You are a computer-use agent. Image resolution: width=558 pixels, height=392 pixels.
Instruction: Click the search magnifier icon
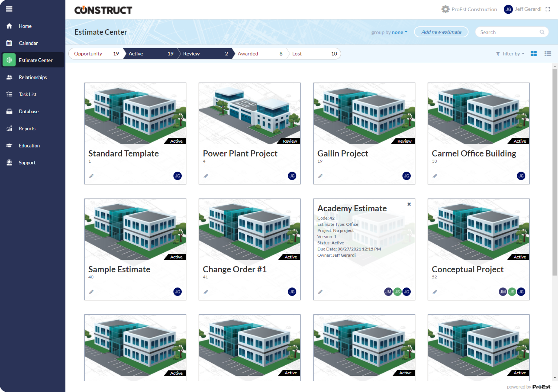[542, 32]
